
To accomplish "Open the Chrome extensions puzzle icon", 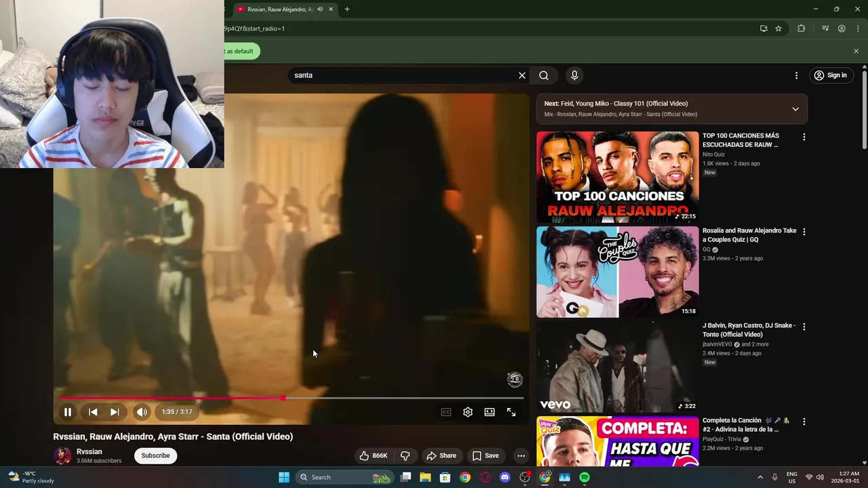I will (x=801, y=28).
